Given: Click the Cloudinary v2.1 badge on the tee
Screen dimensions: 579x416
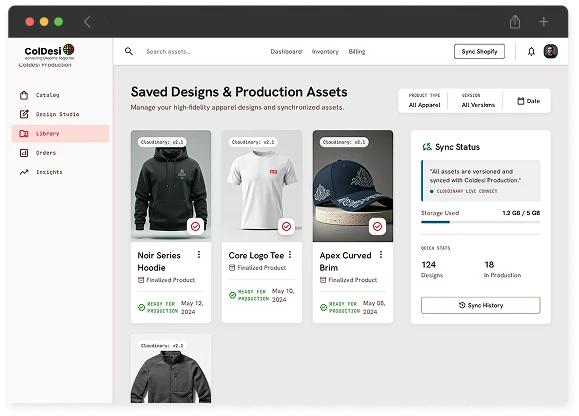Looking at the screenshot, I should (253, 142).
